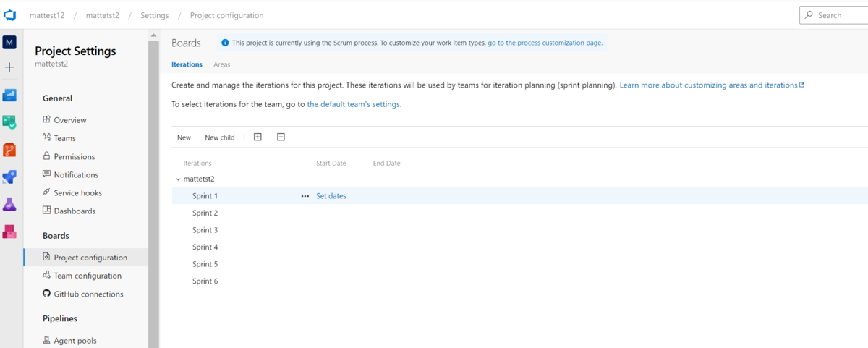
Task: Click the Start Date column header
Action: [331, 164]
